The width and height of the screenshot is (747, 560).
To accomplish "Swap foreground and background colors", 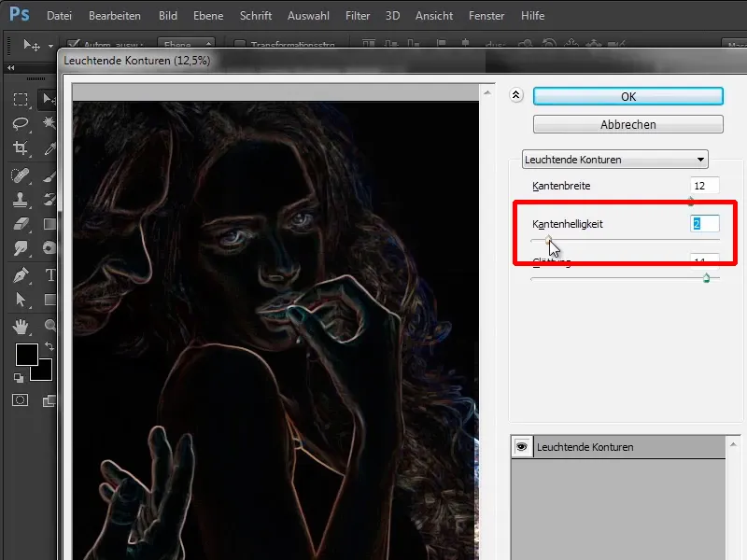I will 49,345.
